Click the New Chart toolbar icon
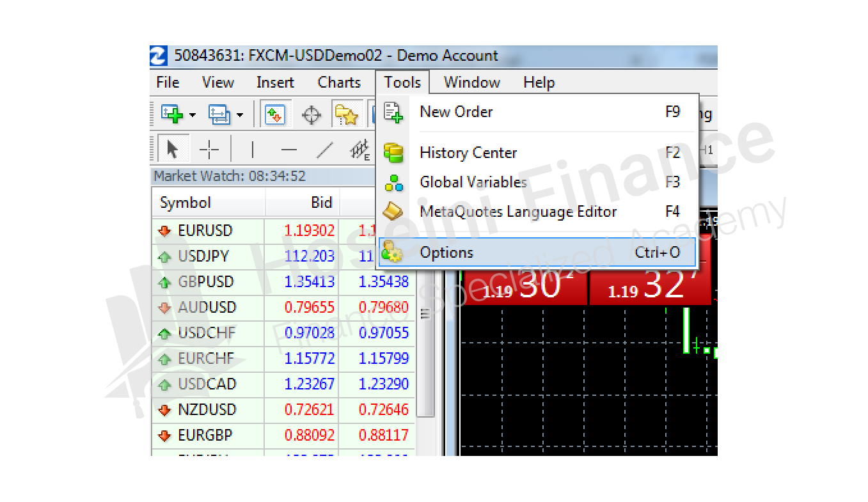 (171, 115)
